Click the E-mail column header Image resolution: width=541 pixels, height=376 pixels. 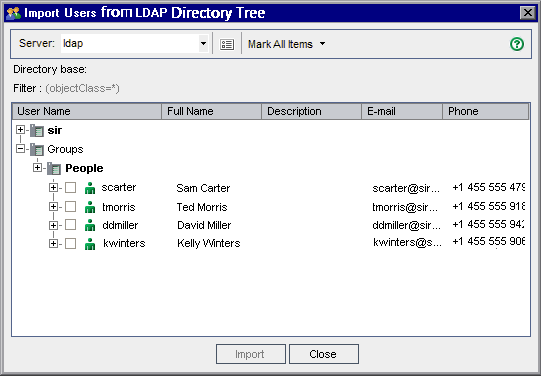[402, 111]
